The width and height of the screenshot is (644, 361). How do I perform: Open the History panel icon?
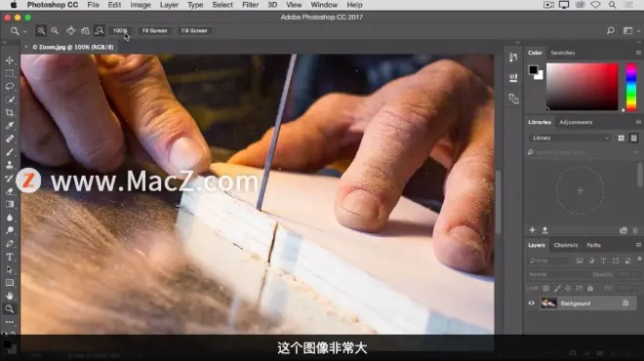click(x=513, y=58)
